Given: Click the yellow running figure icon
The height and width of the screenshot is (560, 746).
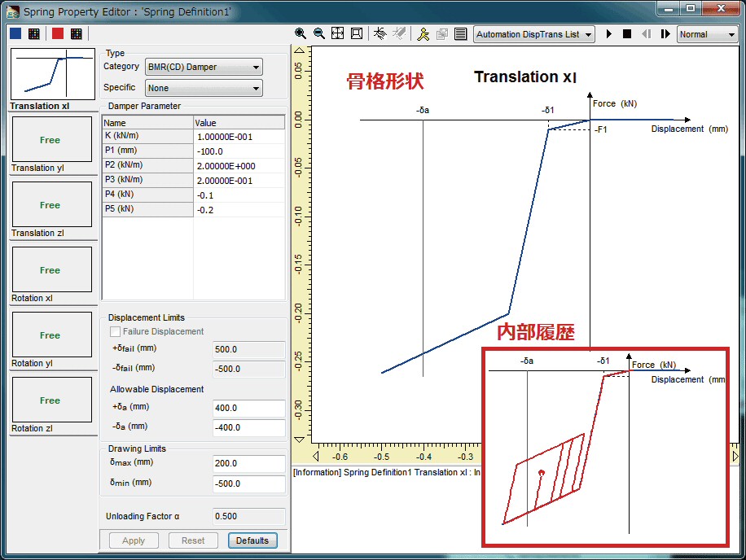Looking at the screenshot, I should point(423,33).
